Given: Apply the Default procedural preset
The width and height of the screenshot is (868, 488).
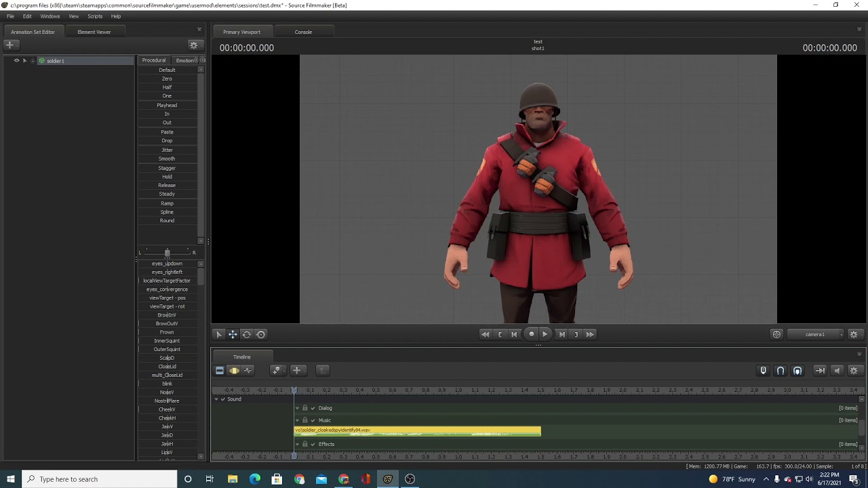Looking at the screenshot, I should click(x=167, y=70).
